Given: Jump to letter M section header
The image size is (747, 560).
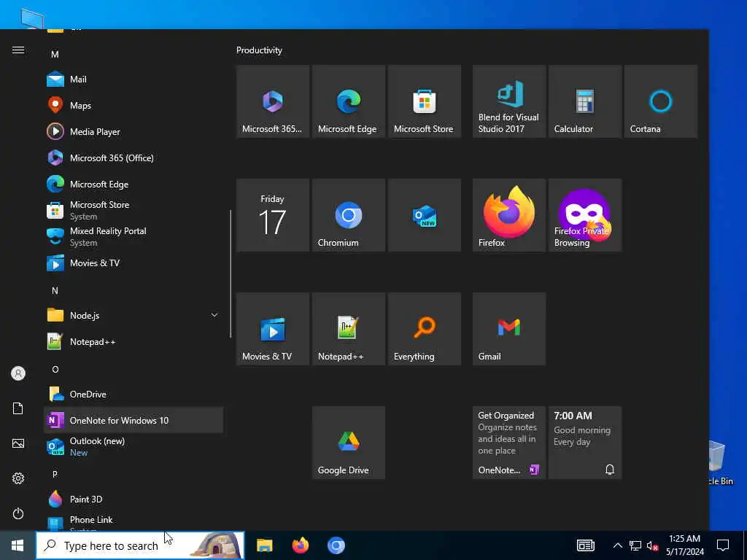Looking at the screenshot, I should pyautogui.click(x=55, y=54).
